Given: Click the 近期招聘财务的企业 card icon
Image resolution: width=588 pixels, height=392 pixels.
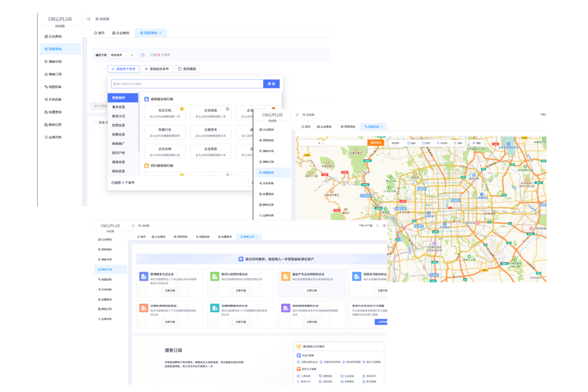Looking at the screenshot, I should 215,308.
